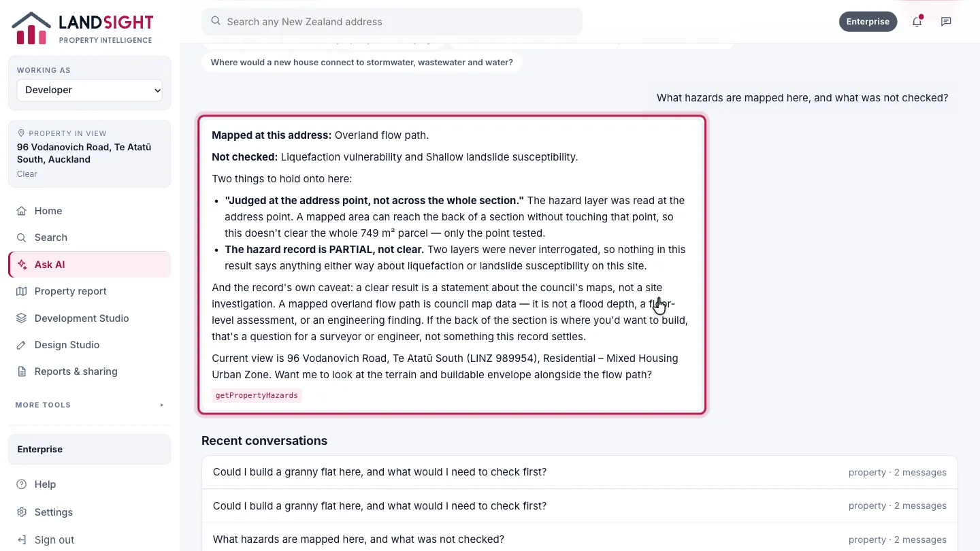Click the Enterprise plan badge
The image size is (980, 551).
pos(868,21)
